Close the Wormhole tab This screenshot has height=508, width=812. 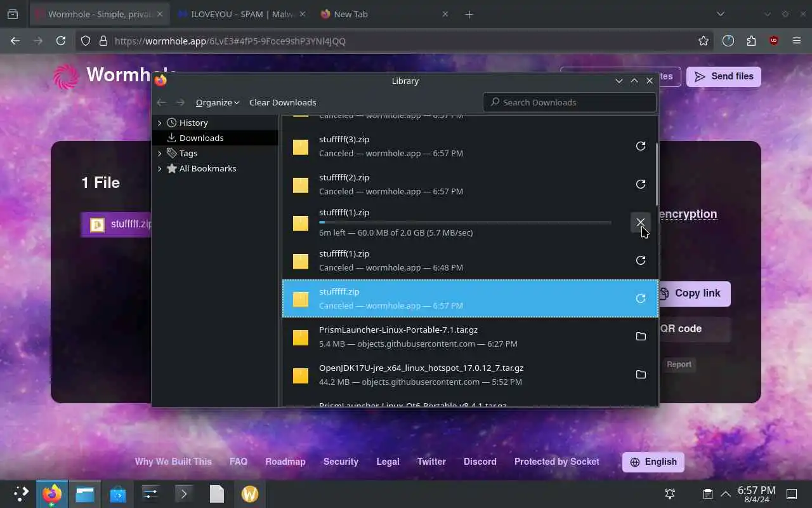[159, 14]
